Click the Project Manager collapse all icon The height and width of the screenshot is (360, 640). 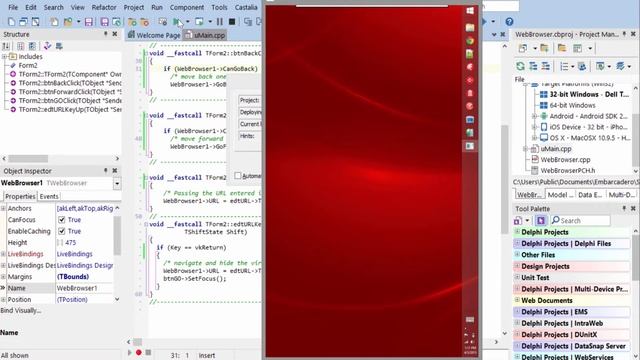545,66
